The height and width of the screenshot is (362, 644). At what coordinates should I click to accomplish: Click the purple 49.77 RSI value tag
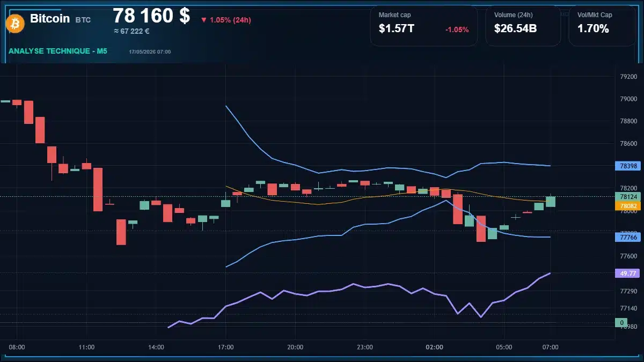(x=628, y=274)
